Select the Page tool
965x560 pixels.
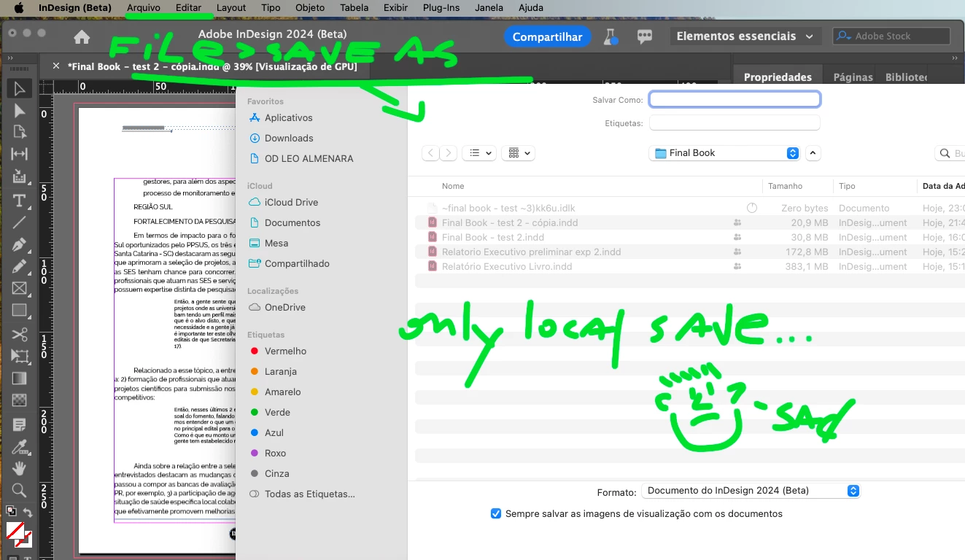pos(19,132)
